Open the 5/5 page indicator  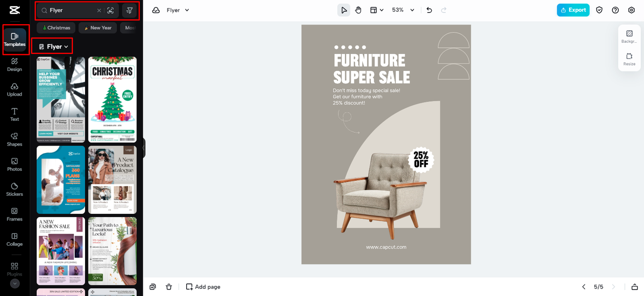(598, 287)
